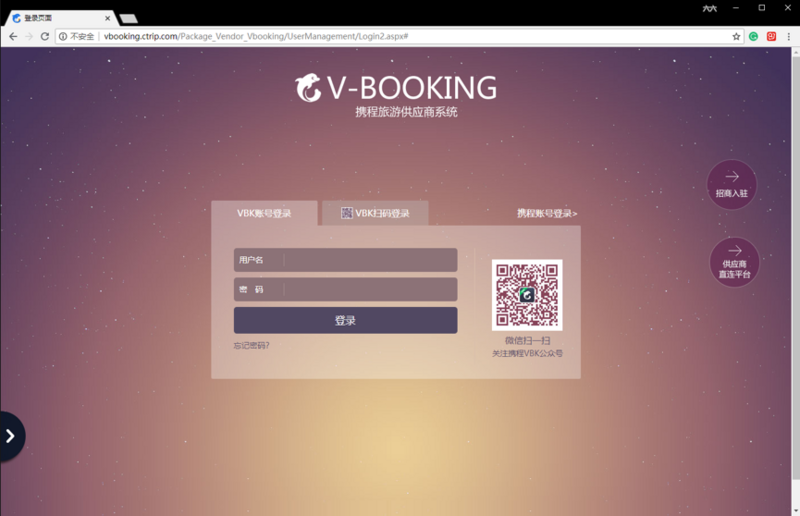Screen dimensions: 800x516
Task: Click the 微信扫一扫 caption text
Action: (x=528, y=340)
